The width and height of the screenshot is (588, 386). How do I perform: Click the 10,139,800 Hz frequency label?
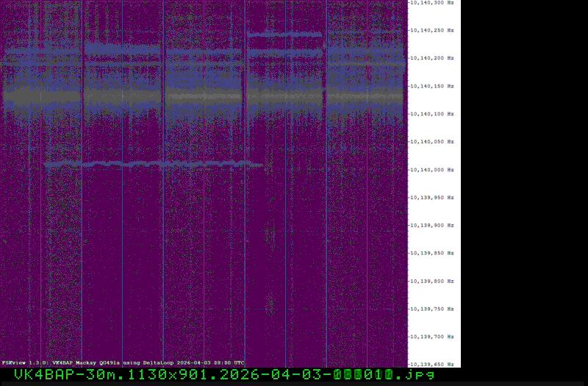click(432, 282)
